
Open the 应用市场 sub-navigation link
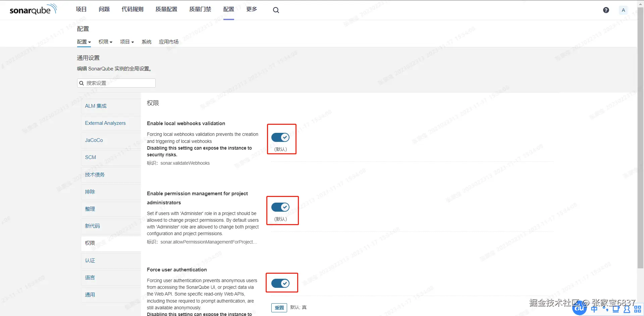pos(169,42)
